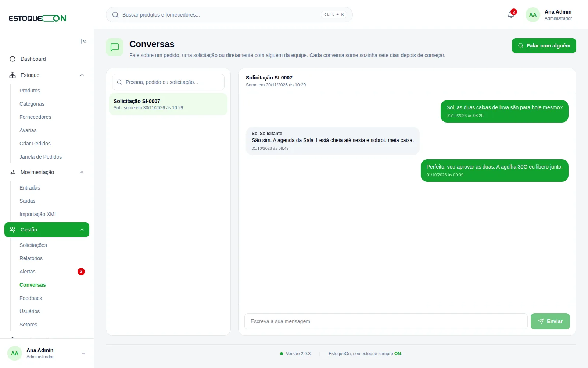
Task: Click the Some em 30/11/2026 às 10:29 subtitle
Action: [276, 85]
